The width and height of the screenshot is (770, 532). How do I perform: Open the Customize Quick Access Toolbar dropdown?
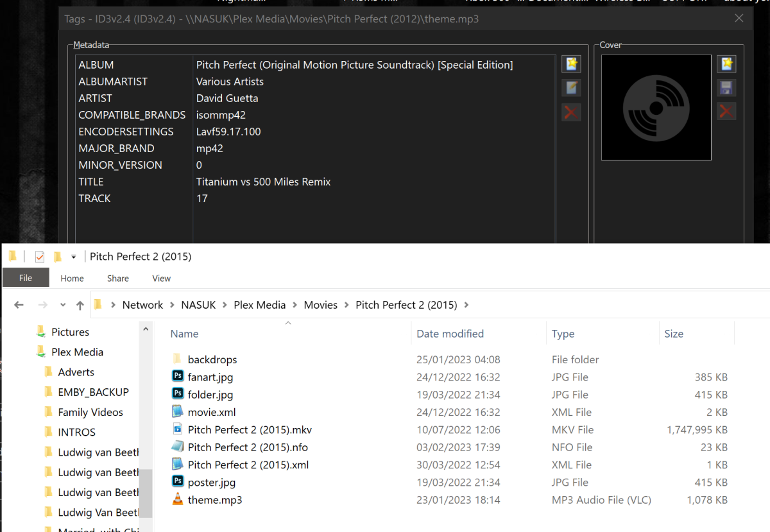73,257
